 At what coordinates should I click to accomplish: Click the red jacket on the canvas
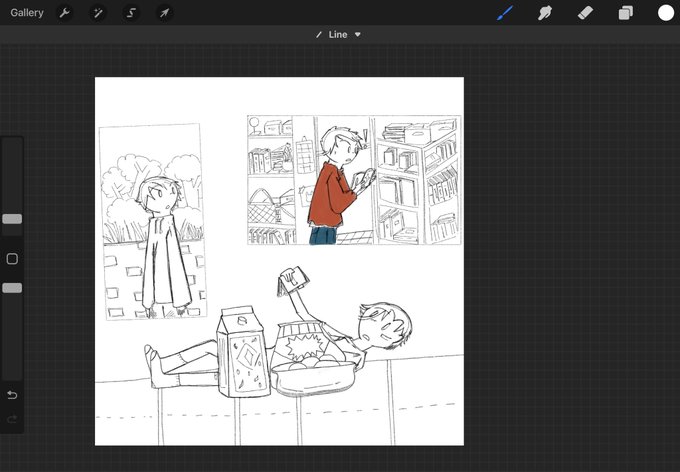[x=330, y=195]
